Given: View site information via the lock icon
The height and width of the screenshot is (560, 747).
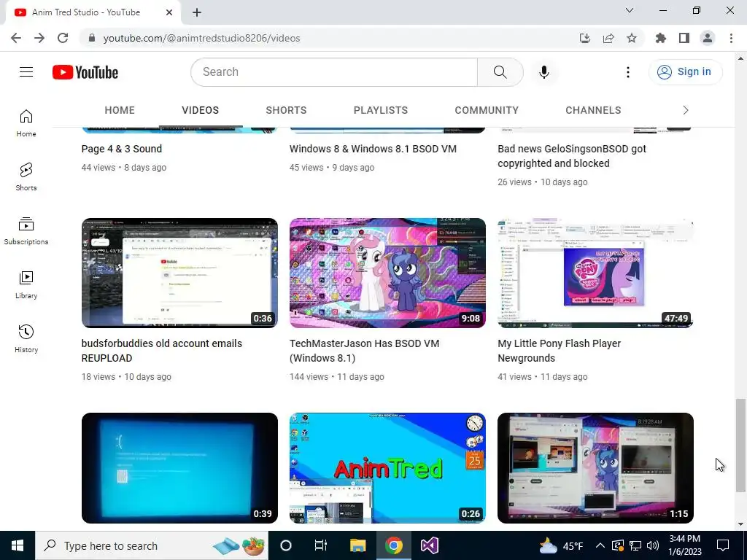Looking at the screenshot, I should coord(92,38).
